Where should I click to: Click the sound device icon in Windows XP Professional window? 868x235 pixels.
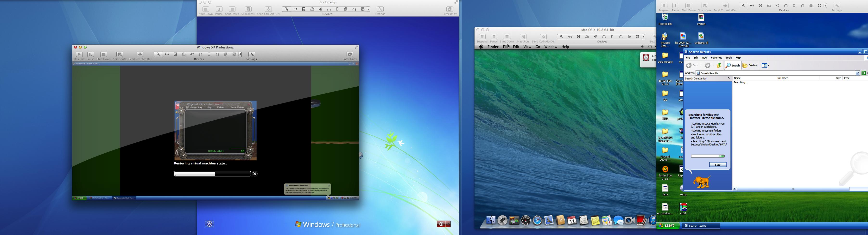192,54
